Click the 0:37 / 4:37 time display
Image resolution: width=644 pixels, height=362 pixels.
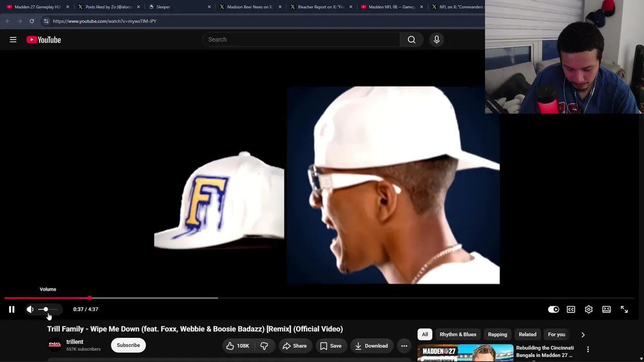pos(86,309)
